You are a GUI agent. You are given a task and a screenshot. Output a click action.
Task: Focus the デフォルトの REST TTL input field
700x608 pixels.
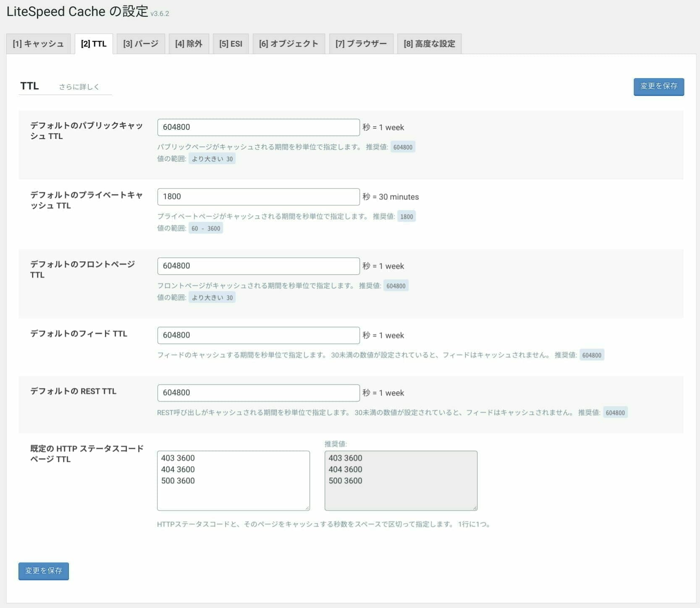click(258, 393)
